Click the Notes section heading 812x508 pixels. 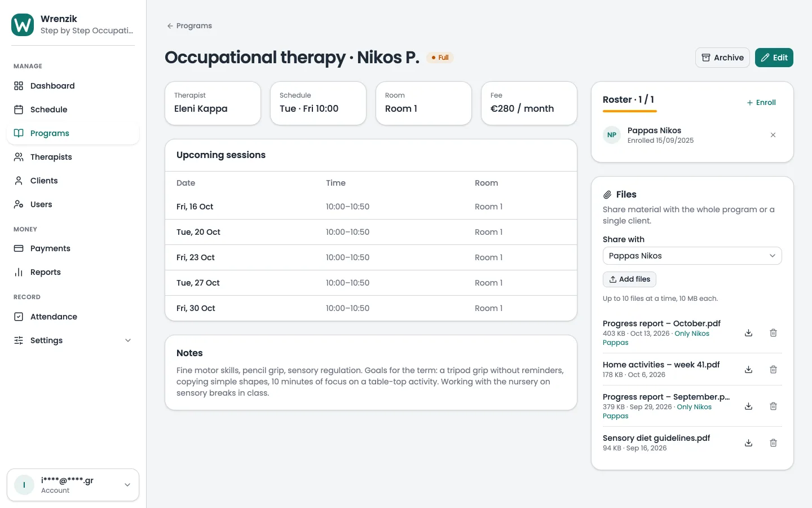(189, 353)
